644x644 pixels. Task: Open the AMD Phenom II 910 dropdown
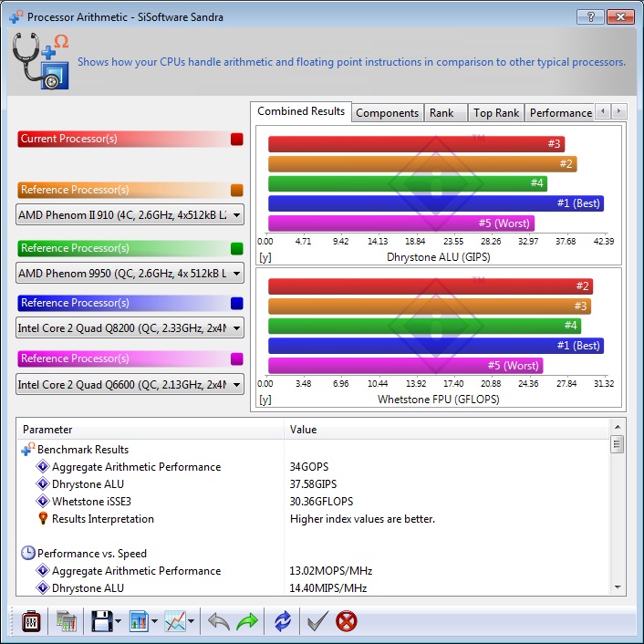coord(130,214)
